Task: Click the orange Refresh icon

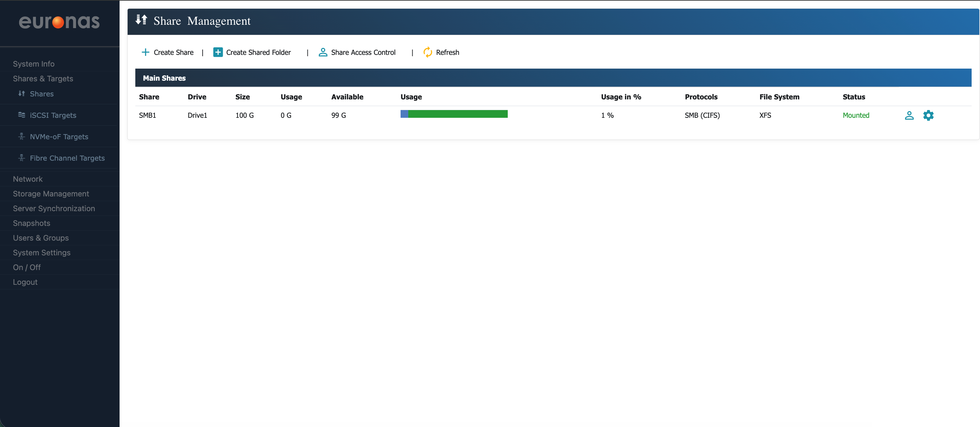Action: coord(428,52)
